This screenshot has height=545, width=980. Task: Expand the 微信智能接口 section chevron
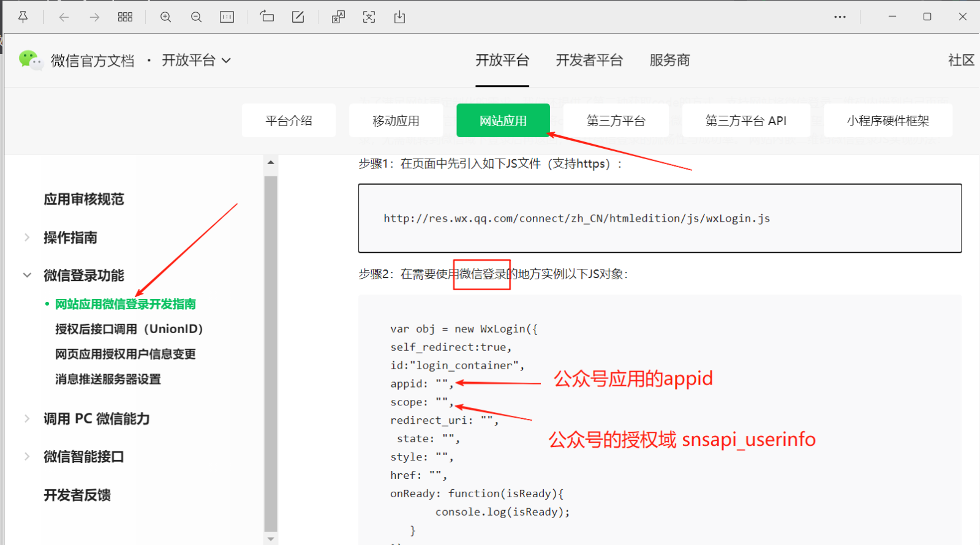pos(27,457)
